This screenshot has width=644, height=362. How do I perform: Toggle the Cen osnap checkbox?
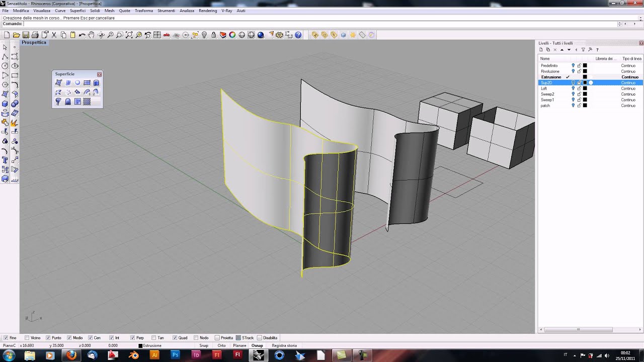pos(91,338)
